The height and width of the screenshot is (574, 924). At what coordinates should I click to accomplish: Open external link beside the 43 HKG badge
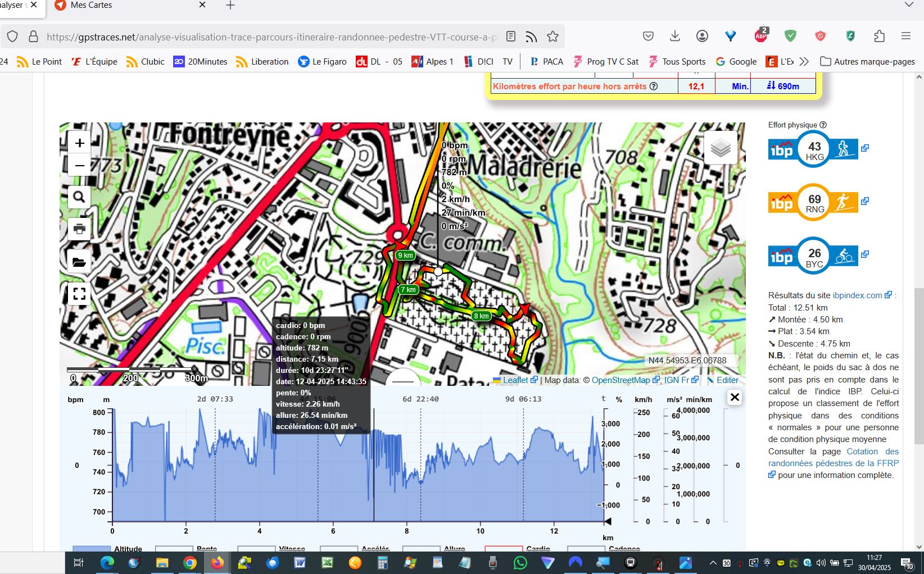pos(865,148)
